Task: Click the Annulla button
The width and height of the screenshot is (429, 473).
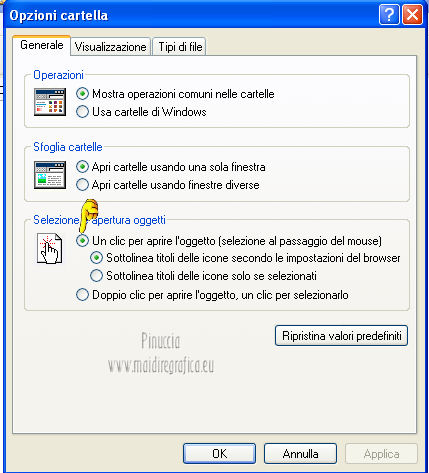Action: (300, 454)
